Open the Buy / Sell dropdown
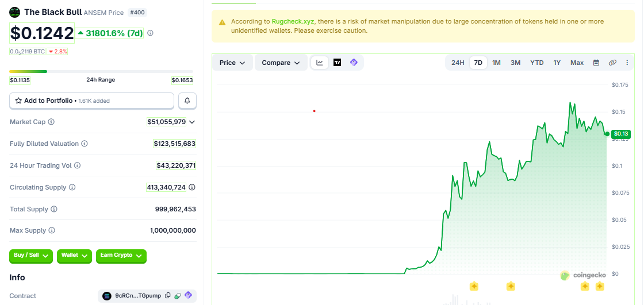644x305 pixels. (31, 256)
